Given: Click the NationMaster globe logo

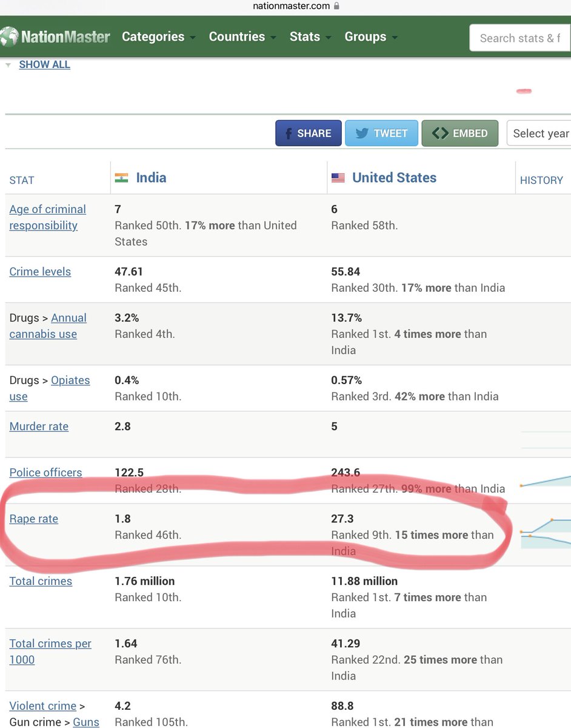Looking at the screenshot, I should point(8,37).
